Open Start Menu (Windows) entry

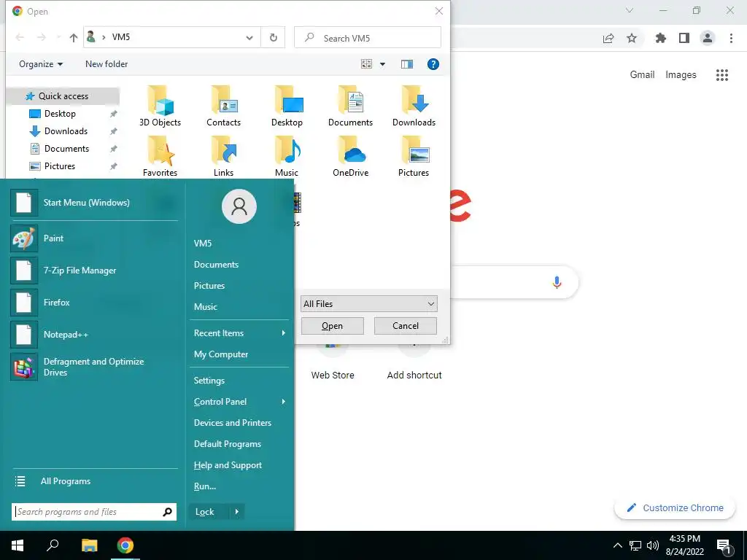94,203
